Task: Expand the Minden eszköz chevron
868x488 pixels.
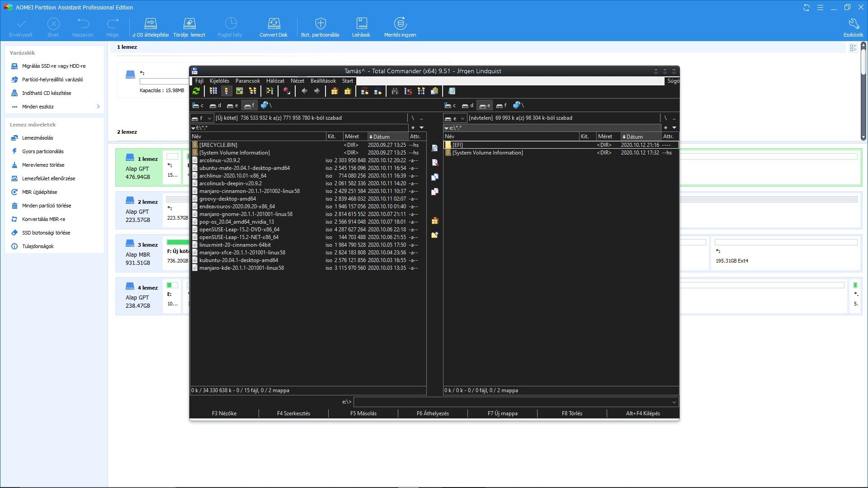Action: (x=98, y=107)
